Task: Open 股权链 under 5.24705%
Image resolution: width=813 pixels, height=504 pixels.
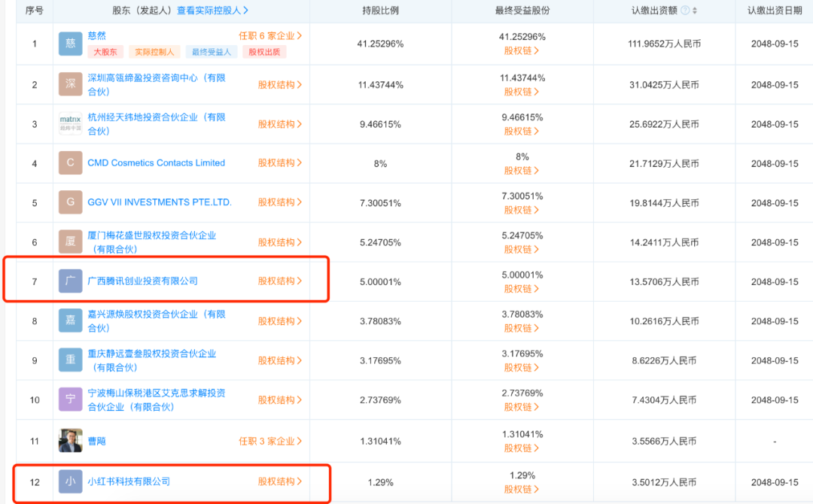Action: pos(522,249)
